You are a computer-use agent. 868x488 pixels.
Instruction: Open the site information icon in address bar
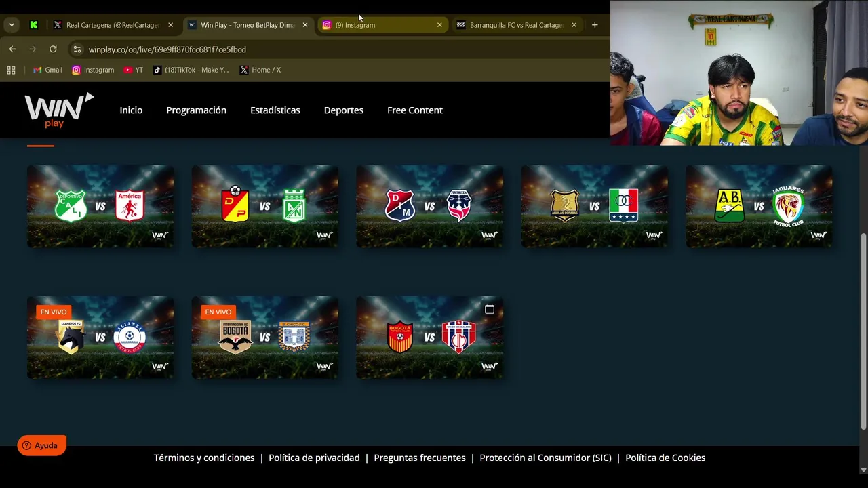[77, 49]
